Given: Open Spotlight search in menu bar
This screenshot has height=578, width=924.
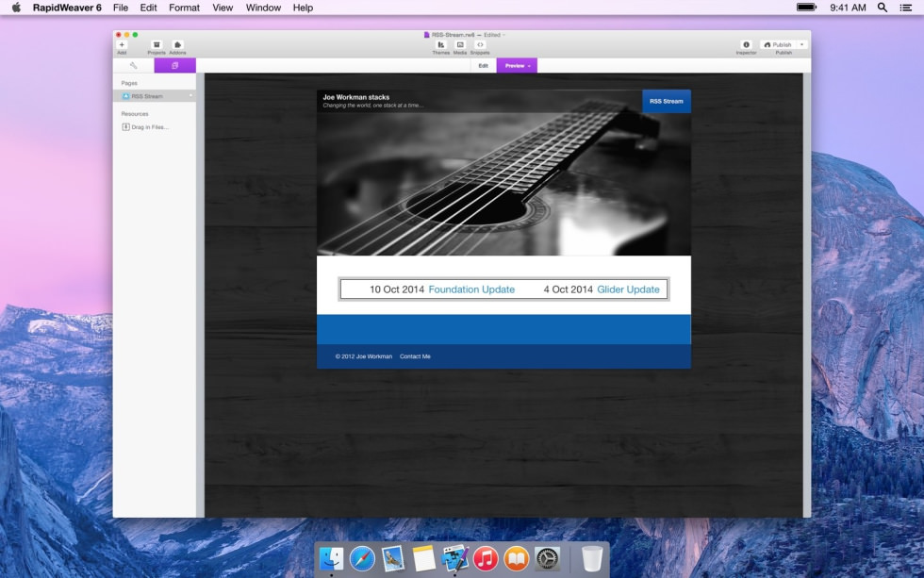Looking at the screenshot, I should [883, 8].
